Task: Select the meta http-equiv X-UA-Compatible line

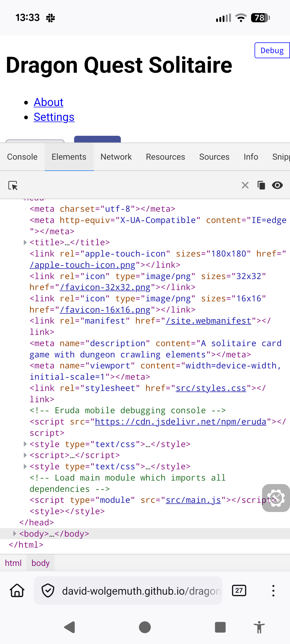Action: coord(158,226)
